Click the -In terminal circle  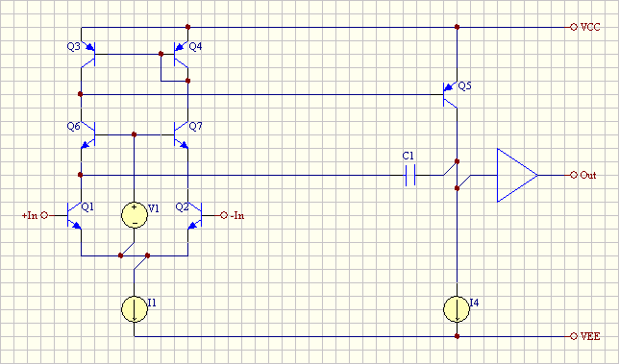click(224, 215)
